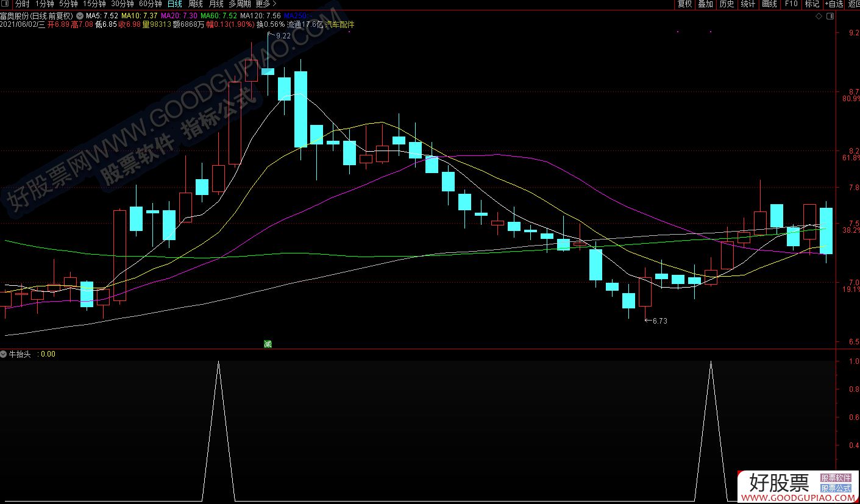Expand the 更多 periods menu
This screenshot has height=504, width=860.
[266, 4]
